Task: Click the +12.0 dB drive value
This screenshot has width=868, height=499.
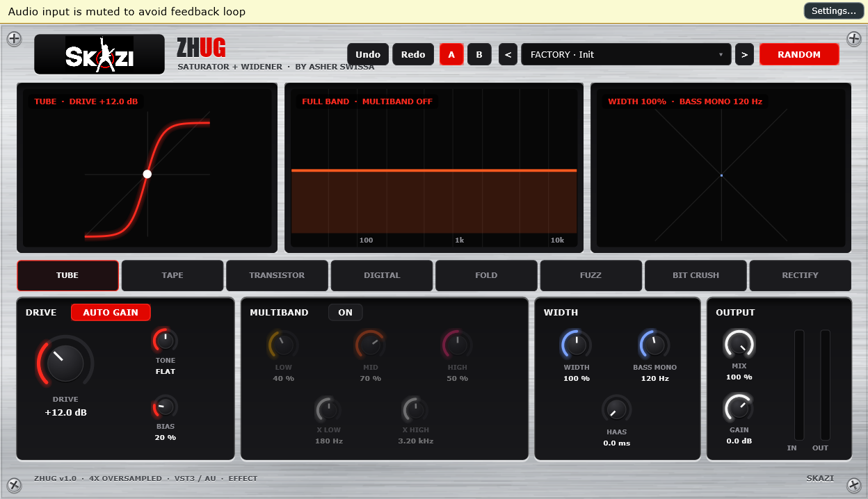Action: coord(65,413)
